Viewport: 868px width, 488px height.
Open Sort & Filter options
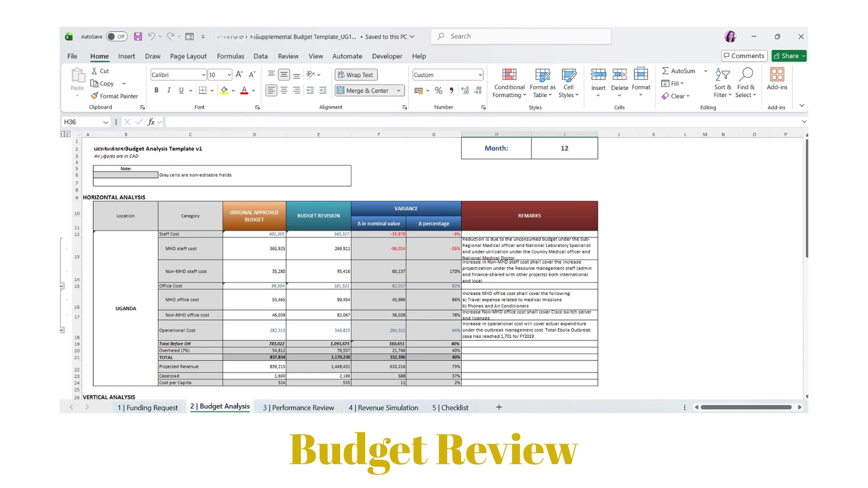click(723, 83)
